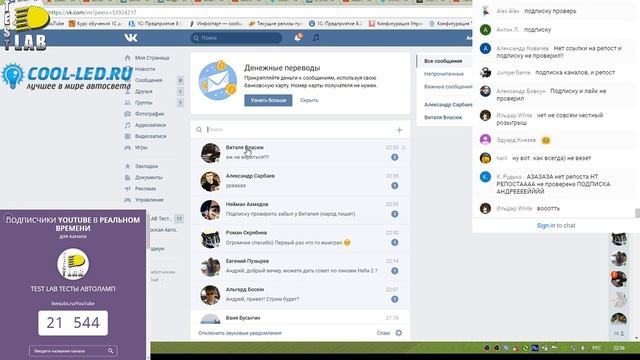Screen dimensions: 640x360
Task: Open the music note icon in header
Action: 316,38
